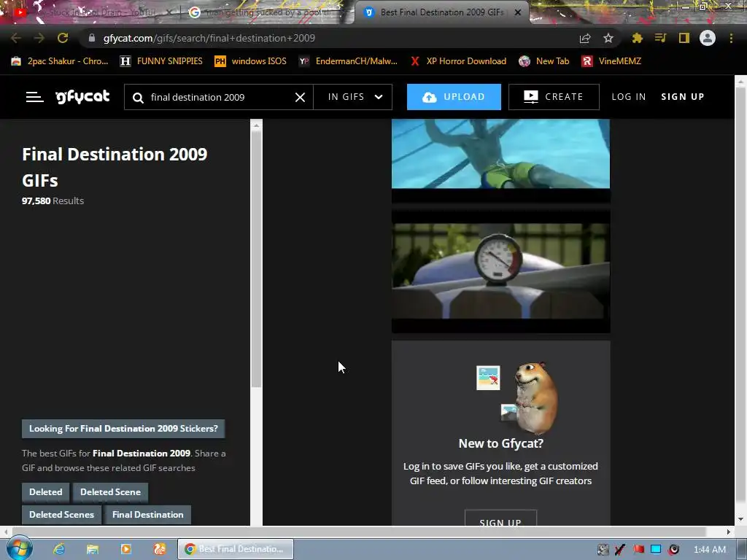Click the gfycat.com address bar URL

pyautogui.click(x=209, y=38)
